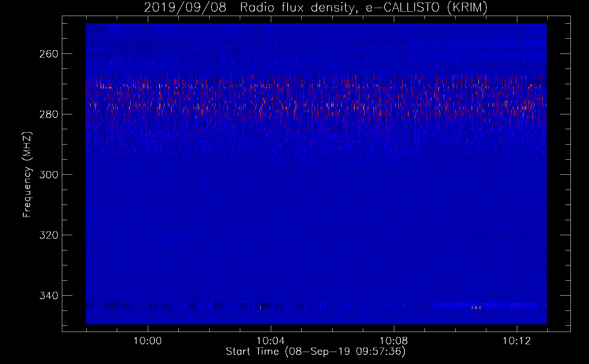Click the Start Time axis label
This screenshot has width=589, height=364.
pyautogui.click(x=316, y=351)
